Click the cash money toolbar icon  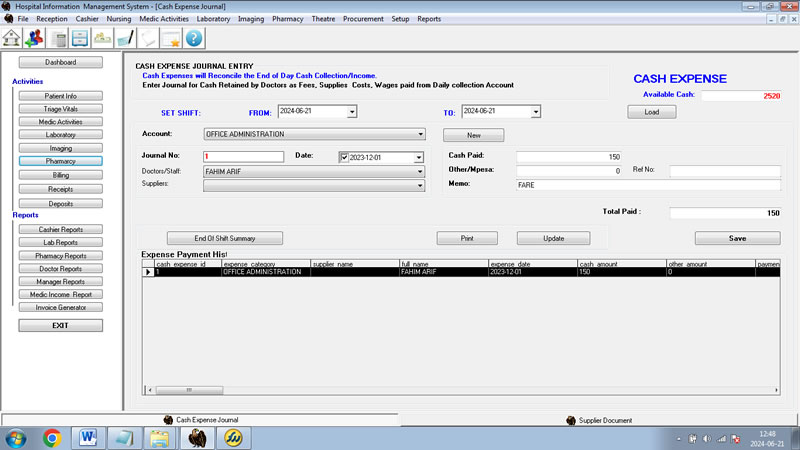coord(102,37)
